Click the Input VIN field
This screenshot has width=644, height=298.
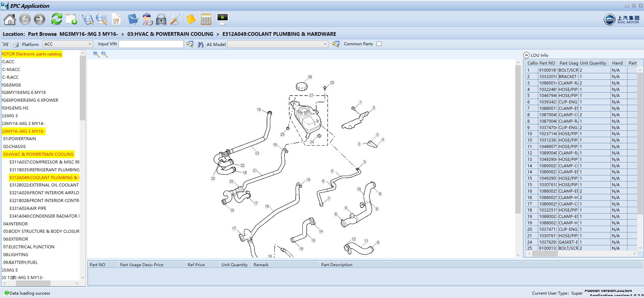[151, 44]
